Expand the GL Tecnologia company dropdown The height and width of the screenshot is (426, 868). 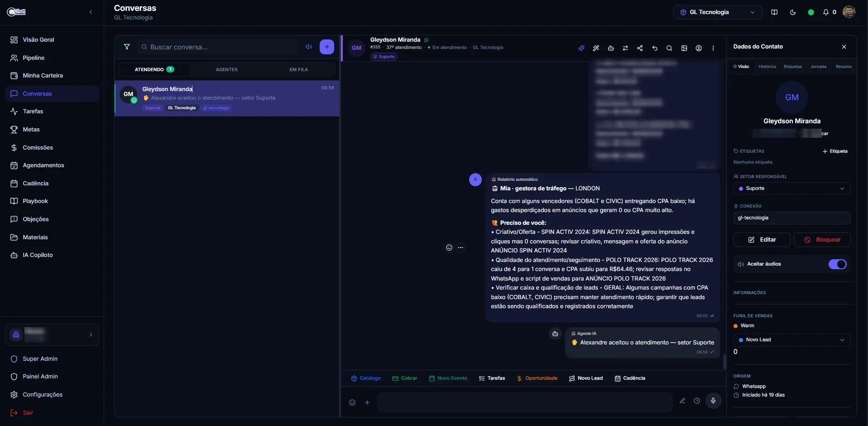point(718,12)
